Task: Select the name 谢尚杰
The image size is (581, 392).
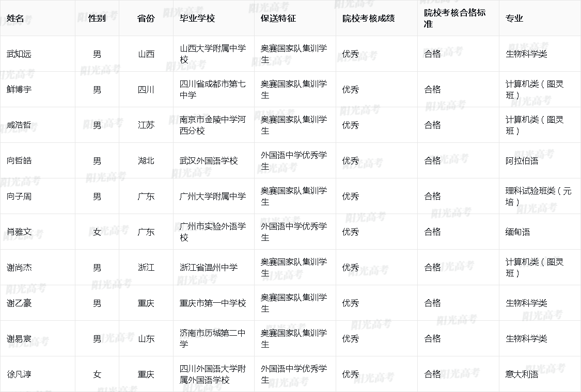Action: tap(19, 268)
